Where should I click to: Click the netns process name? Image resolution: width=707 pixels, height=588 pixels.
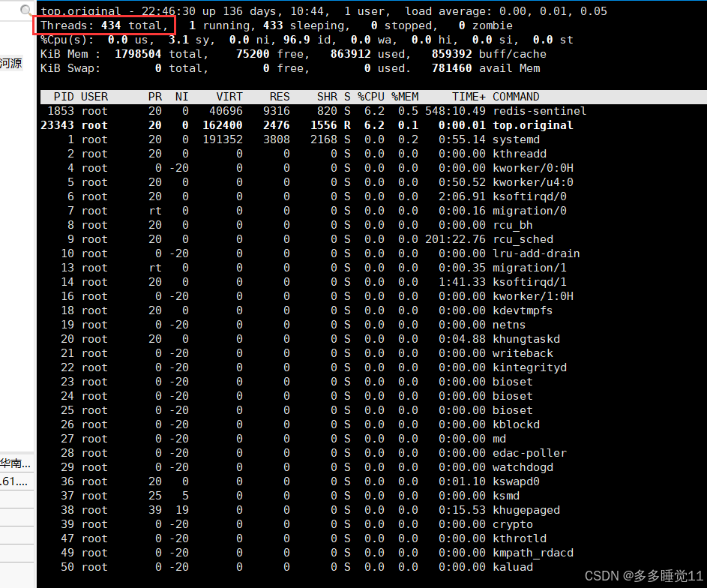509,325
